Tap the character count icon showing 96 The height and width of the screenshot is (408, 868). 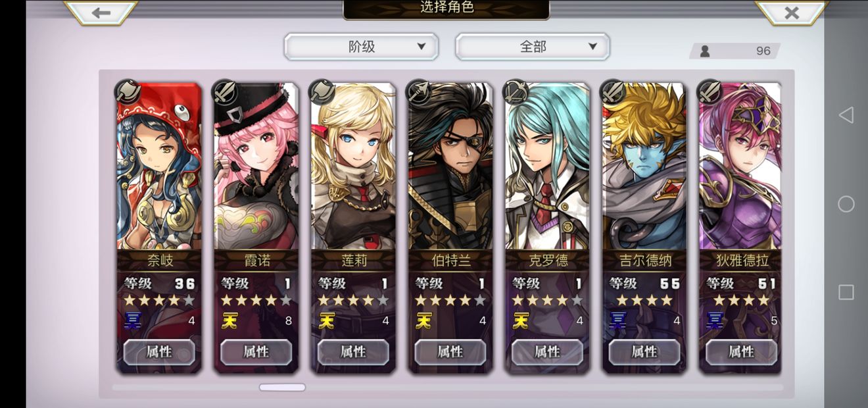click(705, 51)
